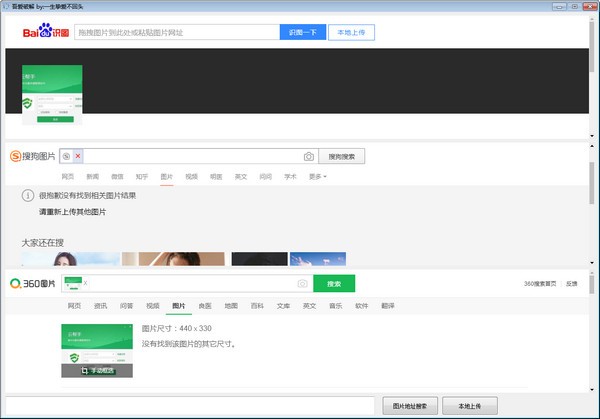
Task: Open the blue sky thumbnail under 大家还在搜
Action: click(318, 259)
